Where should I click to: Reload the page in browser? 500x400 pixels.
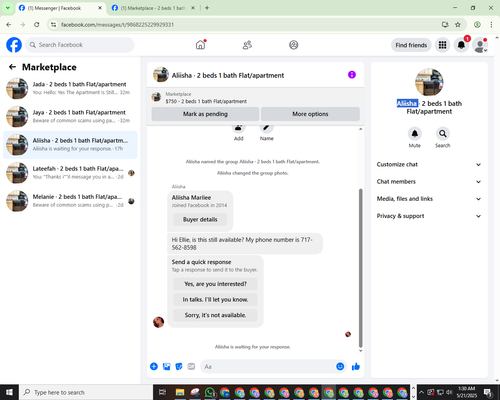coord(37,25)
